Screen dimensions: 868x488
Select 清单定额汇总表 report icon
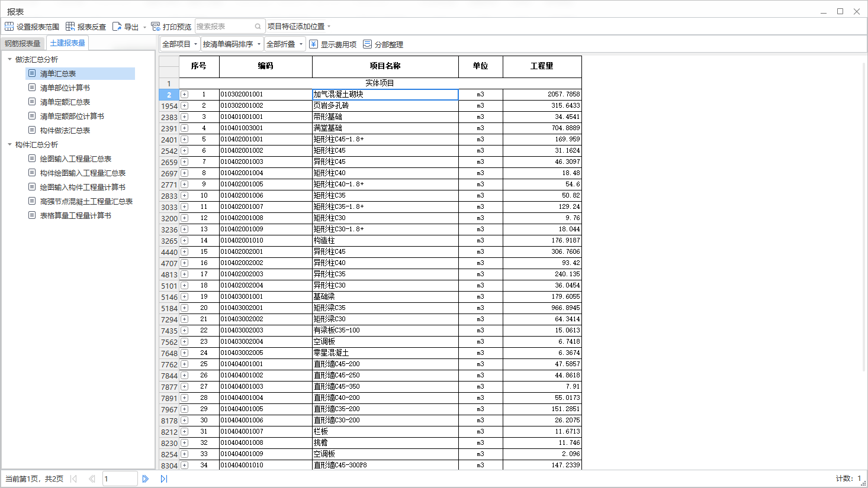32,102
